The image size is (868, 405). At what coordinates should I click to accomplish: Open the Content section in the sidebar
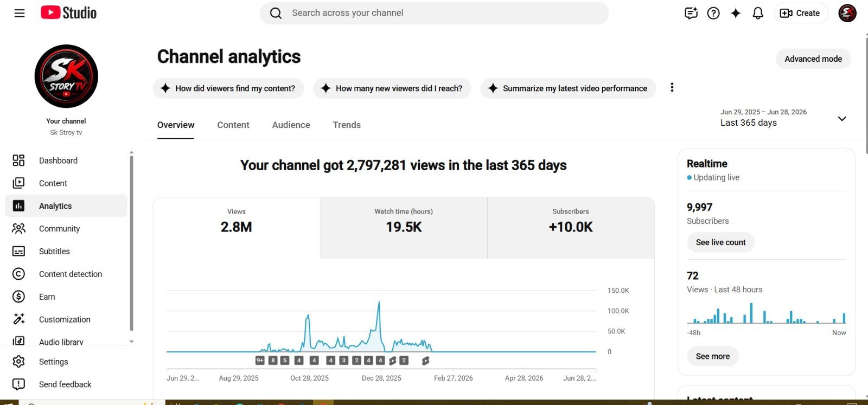[x=66, y=183]
